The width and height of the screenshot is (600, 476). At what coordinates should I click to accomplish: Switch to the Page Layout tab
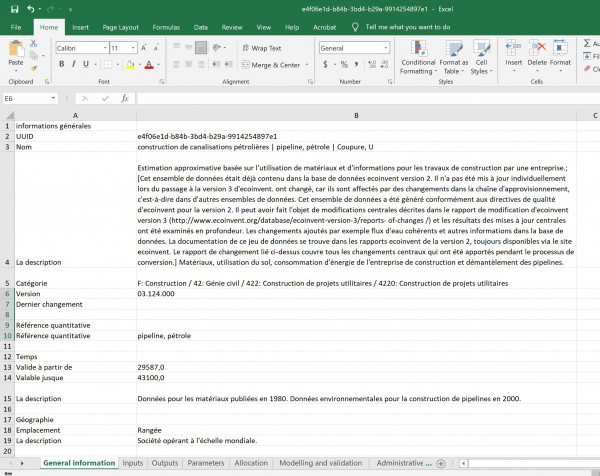tap(121, 27)
